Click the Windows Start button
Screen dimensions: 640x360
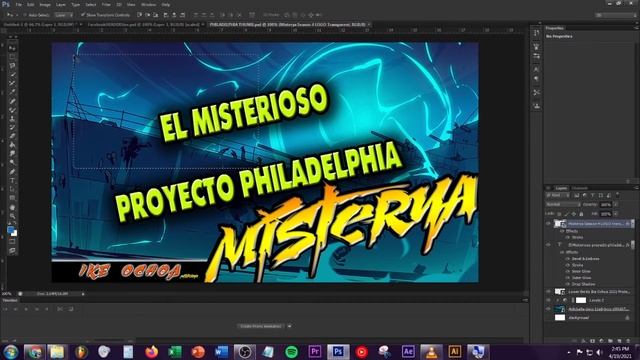click(10, 351)
